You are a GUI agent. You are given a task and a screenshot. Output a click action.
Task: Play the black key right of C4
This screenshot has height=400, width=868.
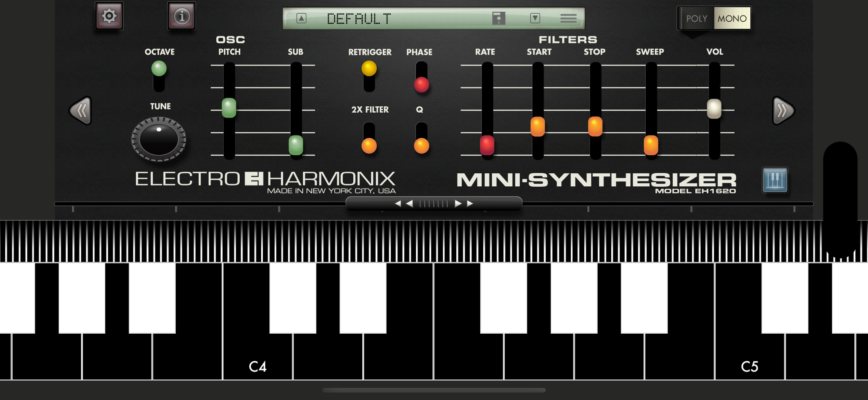[293, 298]
